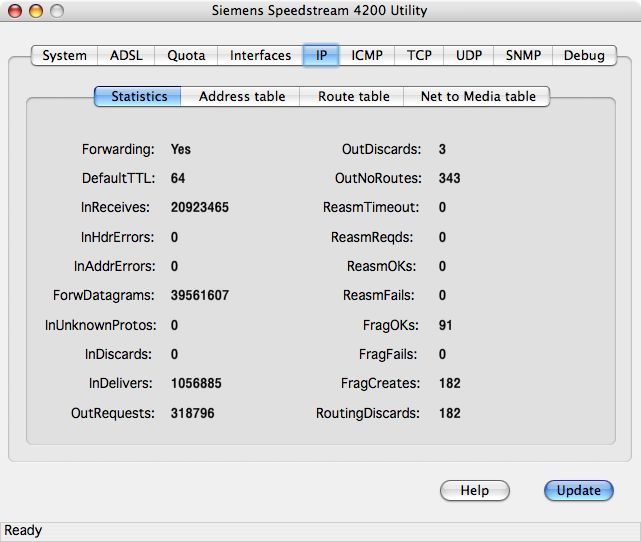
Task: Click the OutNoRoutes value 343
Action: pos(449,178)
